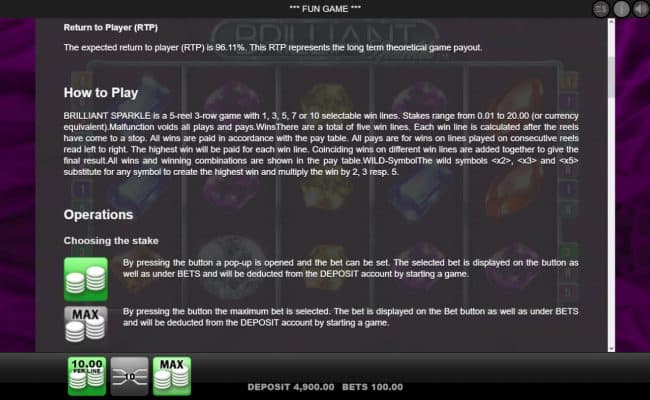The height and width of the screenshot is (400, 650).
Task: Click the maximum bet description paragraph
Action: pos(350,317)
